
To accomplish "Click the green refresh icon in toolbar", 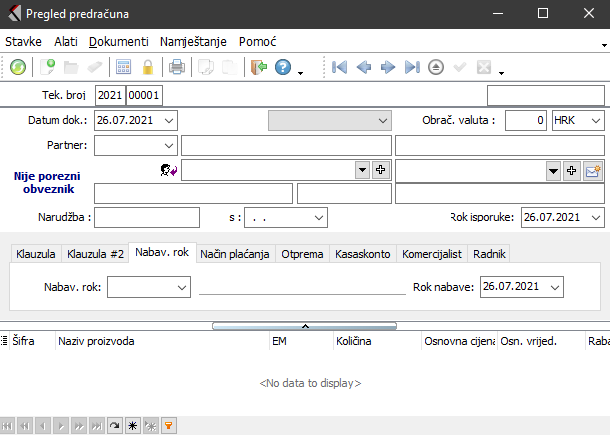I will coord(19,68).
